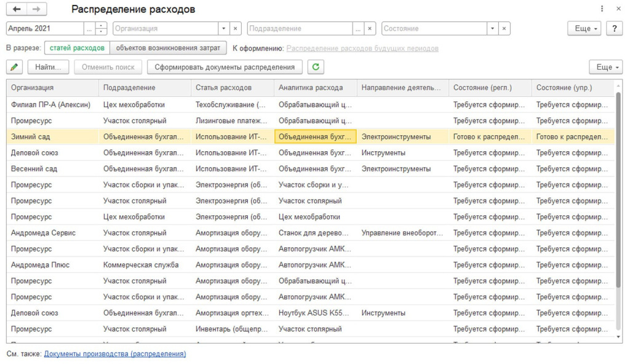Clear the Организация field using its x icon
Image resolution: width=630 pixels, height=364 pixels.
[235, 28]
